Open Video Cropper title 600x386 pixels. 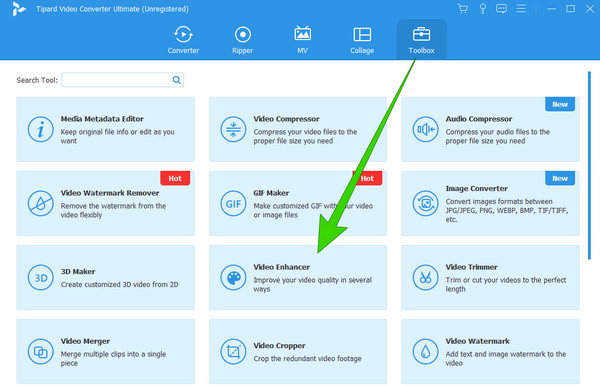coord(279,346)
